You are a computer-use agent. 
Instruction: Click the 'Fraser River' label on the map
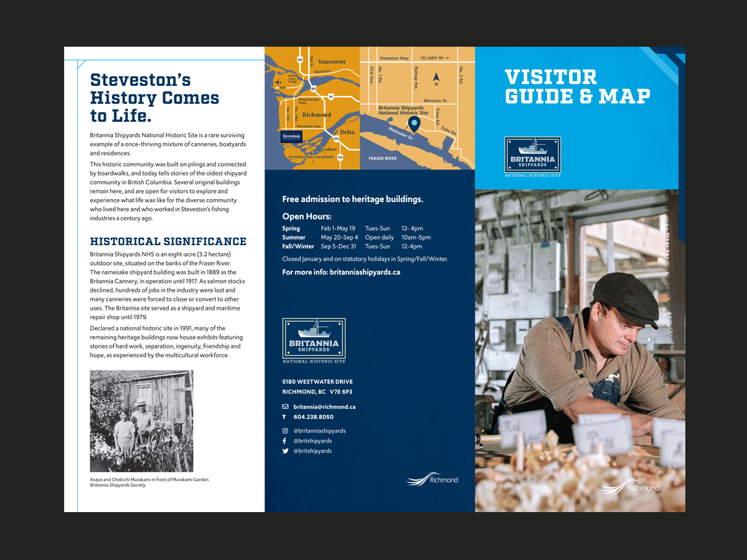[382, 158]
